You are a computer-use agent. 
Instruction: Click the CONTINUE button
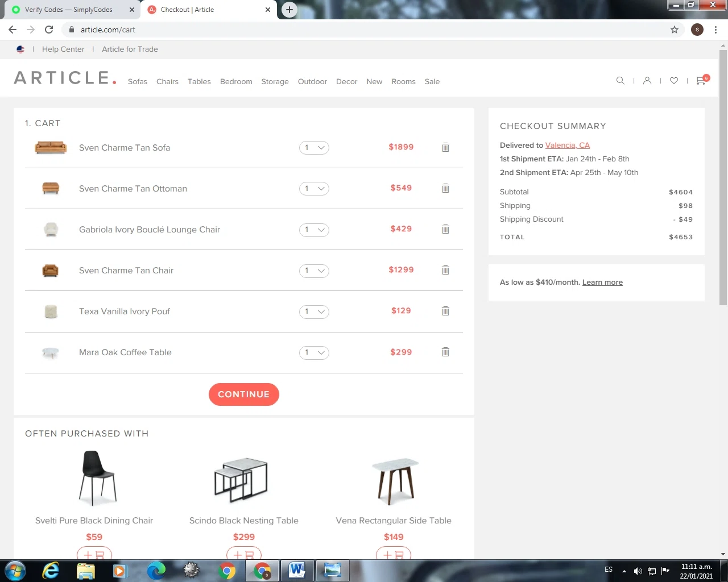coord(244,394)
